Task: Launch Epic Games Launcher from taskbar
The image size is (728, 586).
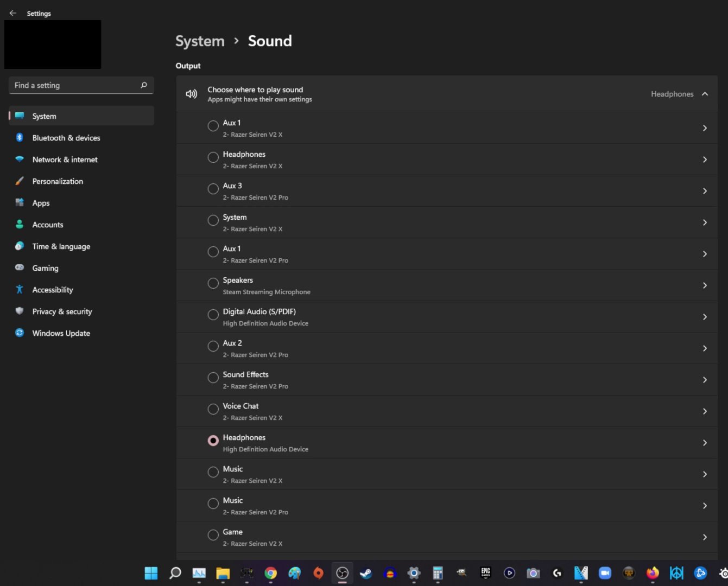Action: point(485,573)
